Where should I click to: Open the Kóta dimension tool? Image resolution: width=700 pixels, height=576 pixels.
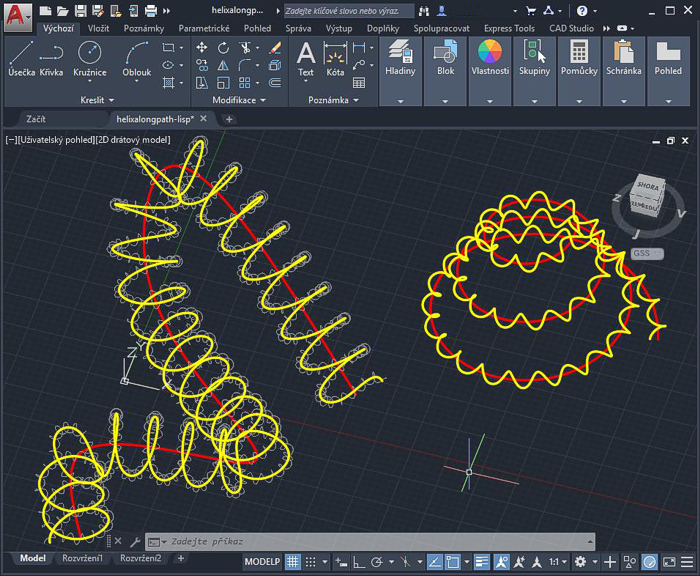(335, 59)
